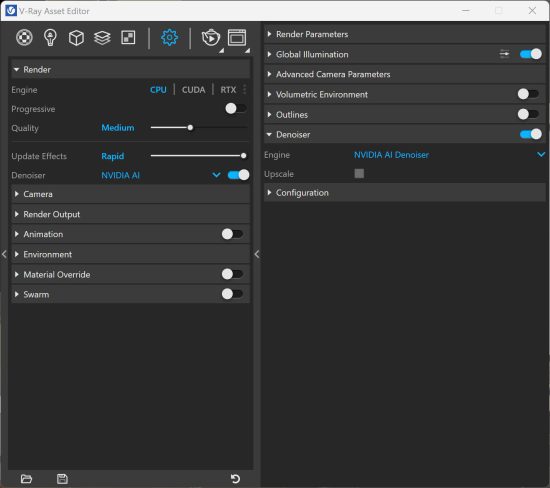Click the Global Illumination advanced options slider icon
The image size is (550, 488).
(504, 54)
